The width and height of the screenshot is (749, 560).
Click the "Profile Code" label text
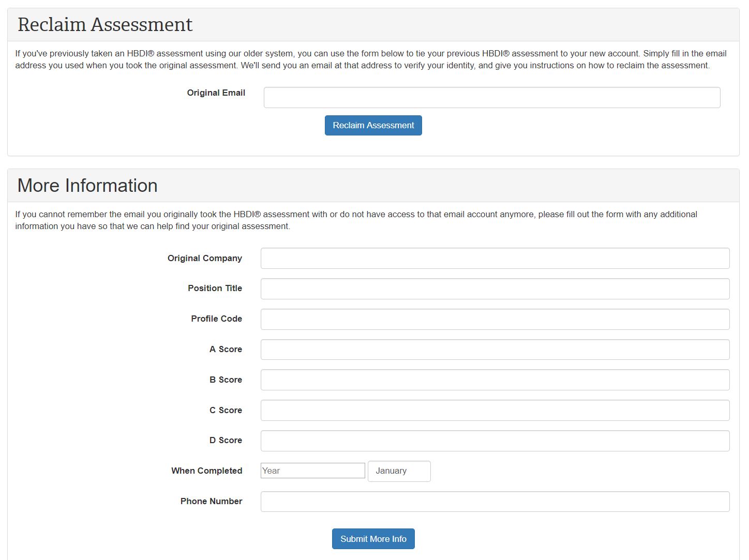pyautogui.click(x=216, y=319)
